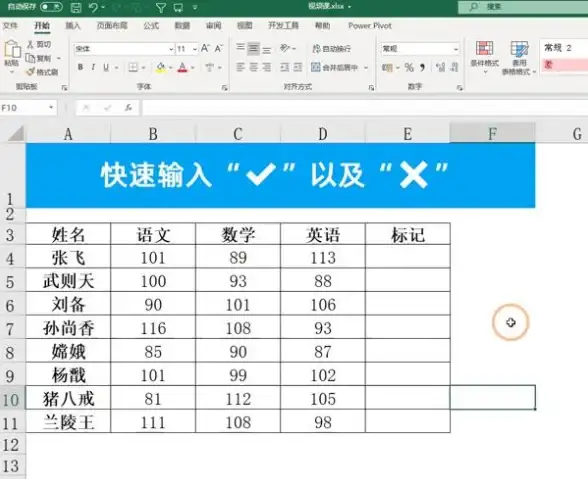Screen dimensions: 588x479
Task: Expand the 常规 number format dropdown
Action: (456, 49)
